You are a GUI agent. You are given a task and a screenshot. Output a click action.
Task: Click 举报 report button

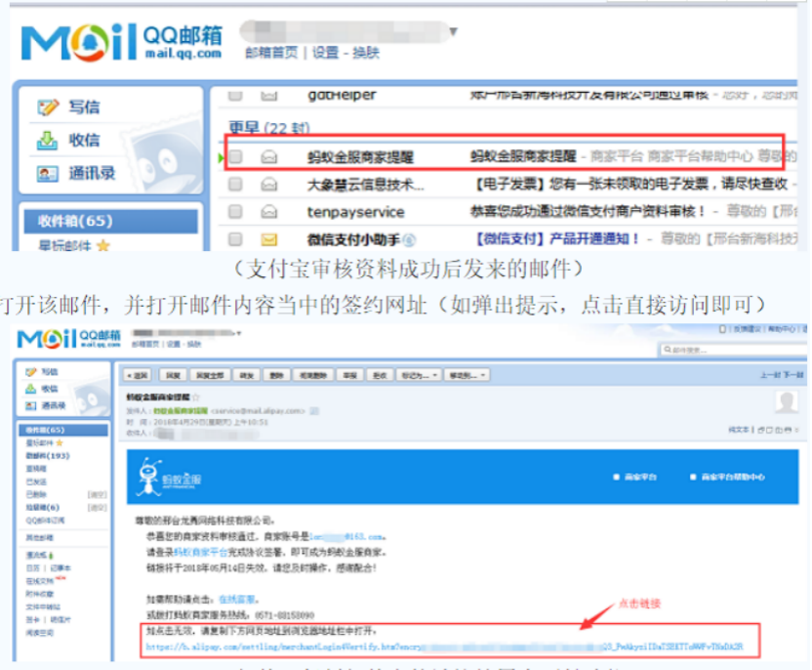(350, 375)
